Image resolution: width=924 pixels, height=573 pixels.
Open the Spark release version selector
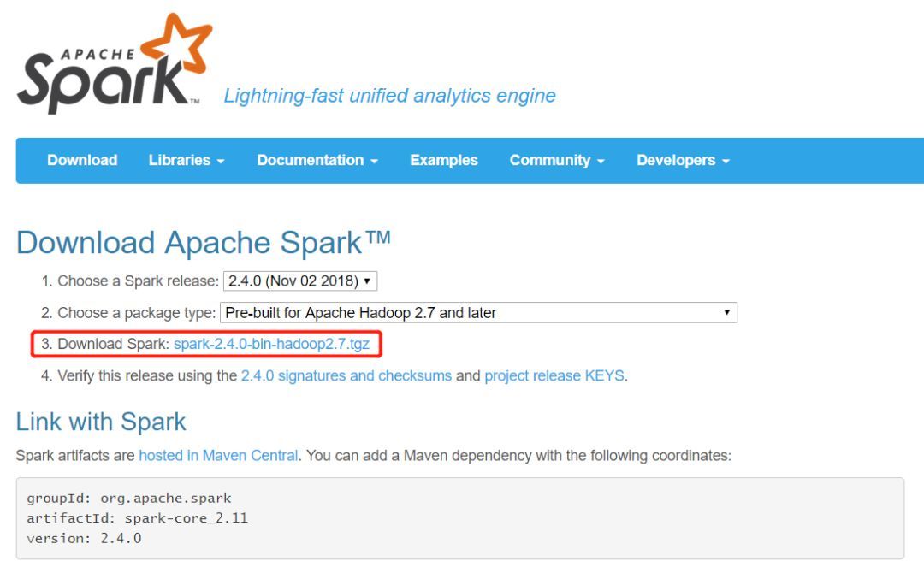[299, 281]
